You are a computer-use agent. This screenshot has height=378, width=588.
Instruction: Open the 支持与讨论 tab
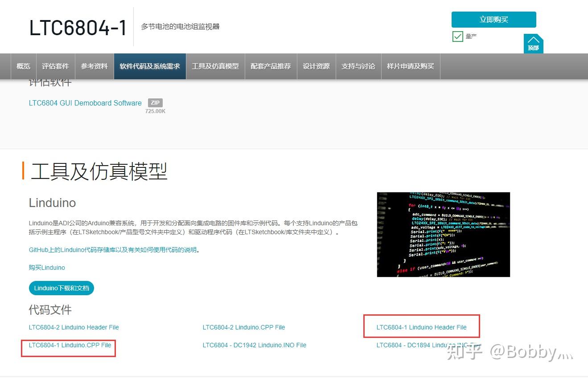click(358, 66)
